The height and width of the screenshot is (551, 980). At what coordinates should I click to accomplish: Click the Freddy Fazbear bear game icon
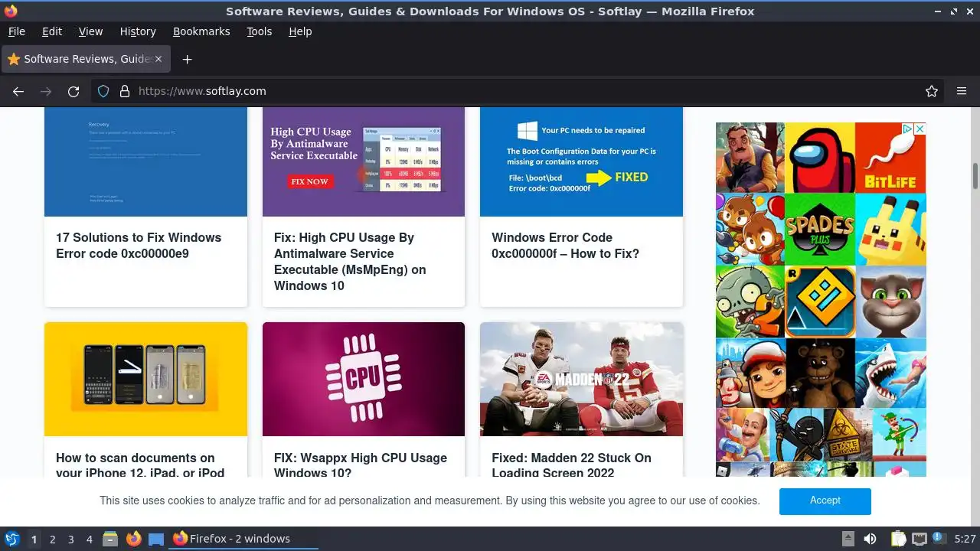click(820, 373)
